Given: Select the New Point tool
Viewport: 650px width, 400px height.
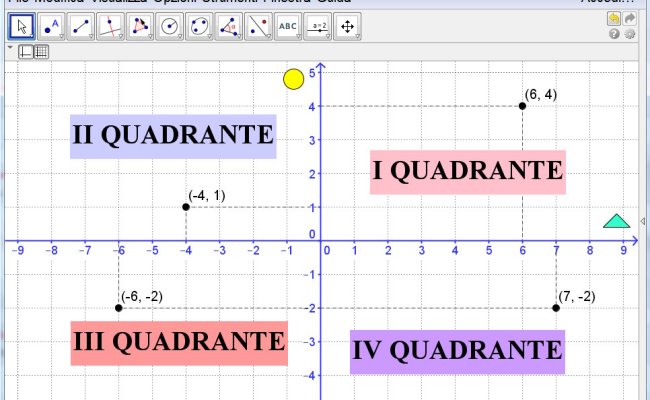Looking at the screenshot, I should (x=51, y=27).
